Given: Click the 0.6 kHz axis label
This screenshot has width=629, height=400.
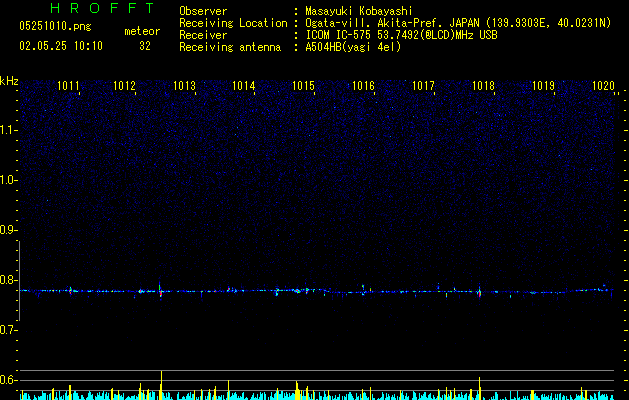Looking at the screenshot, I should coord(9,380).
